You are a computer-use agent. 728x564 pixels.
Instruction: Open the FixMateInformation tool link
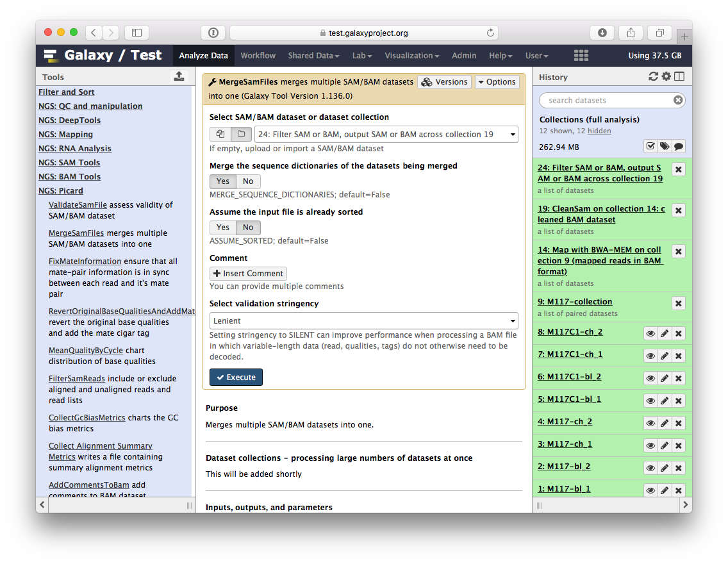coord(85,261)
